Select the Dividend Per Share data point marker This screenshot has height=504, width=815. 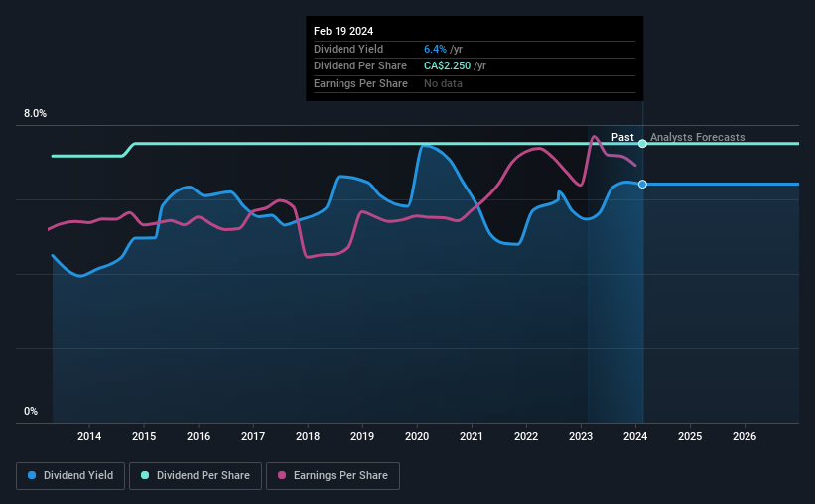pyautogui.click(x=642, y=144)
